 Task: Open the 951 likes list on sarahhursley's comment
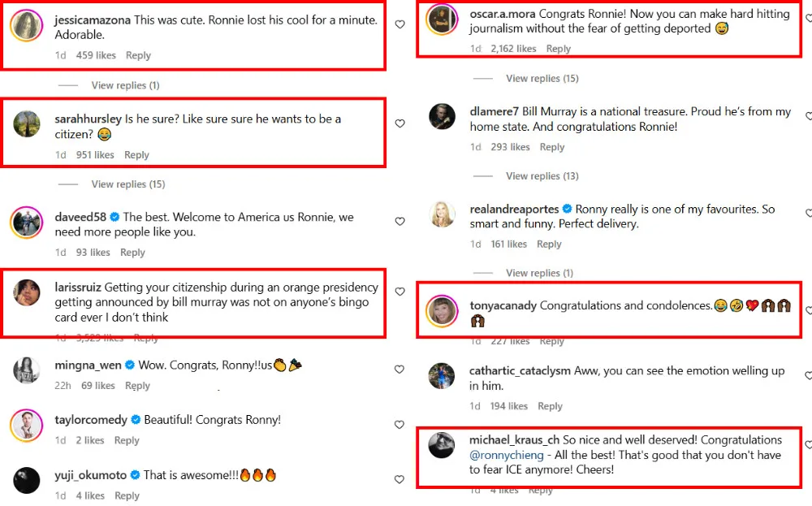[93, 155]
